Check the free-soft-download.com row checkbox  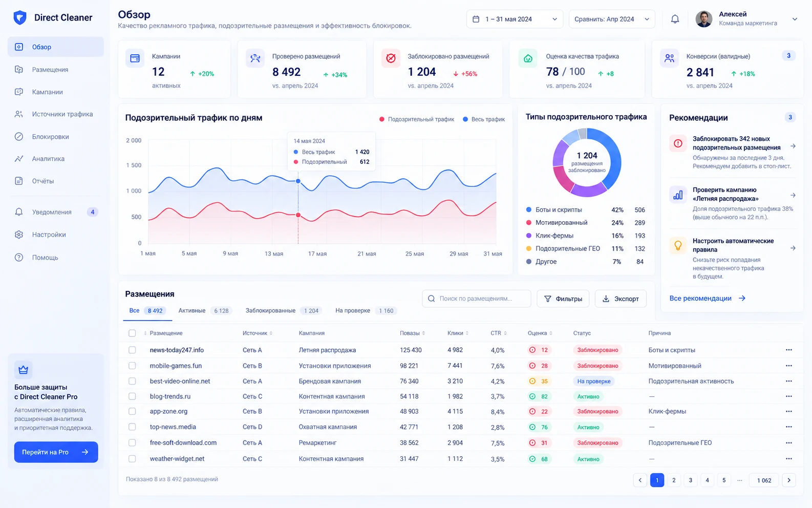point(132,442)
